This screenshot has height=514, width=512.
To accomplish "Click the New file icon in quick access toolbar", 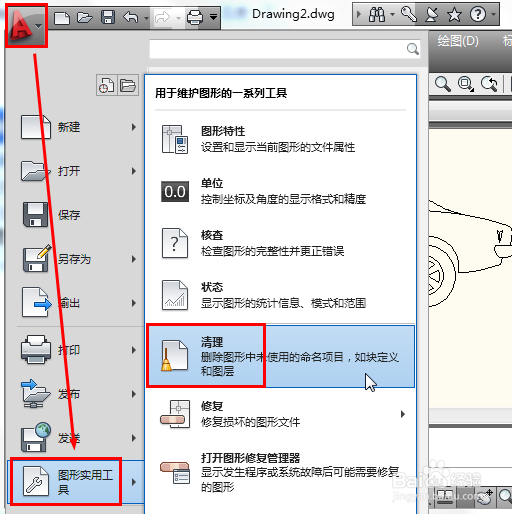I will (62, 17).
